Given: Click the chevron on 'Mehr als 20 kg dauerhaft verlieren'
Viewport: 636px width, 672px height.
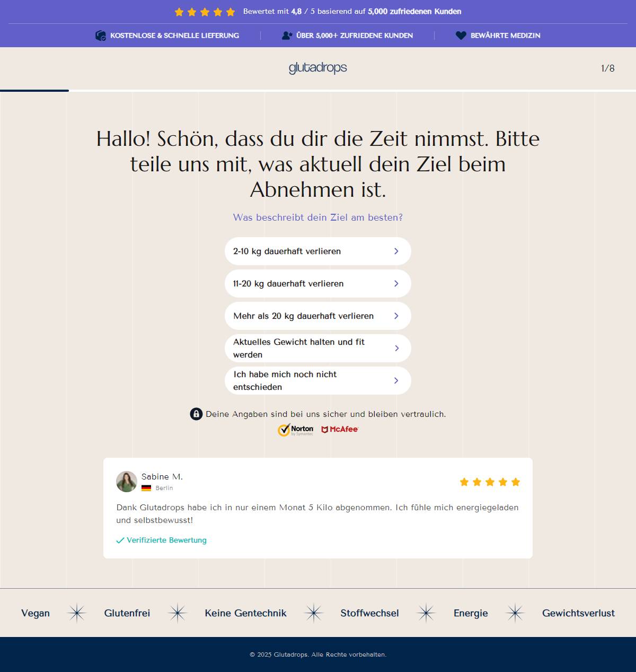Looking at the screenshot, I should point(395,316).
